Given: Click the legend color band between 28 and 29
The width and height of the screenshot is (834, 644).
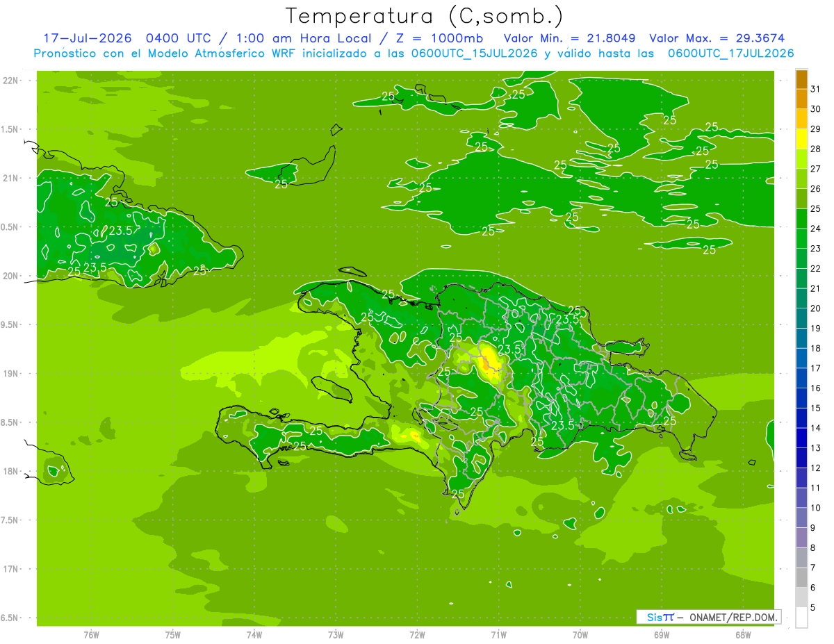Looking at the screenshot, I should pyautogui.click(x=801, y=139).
